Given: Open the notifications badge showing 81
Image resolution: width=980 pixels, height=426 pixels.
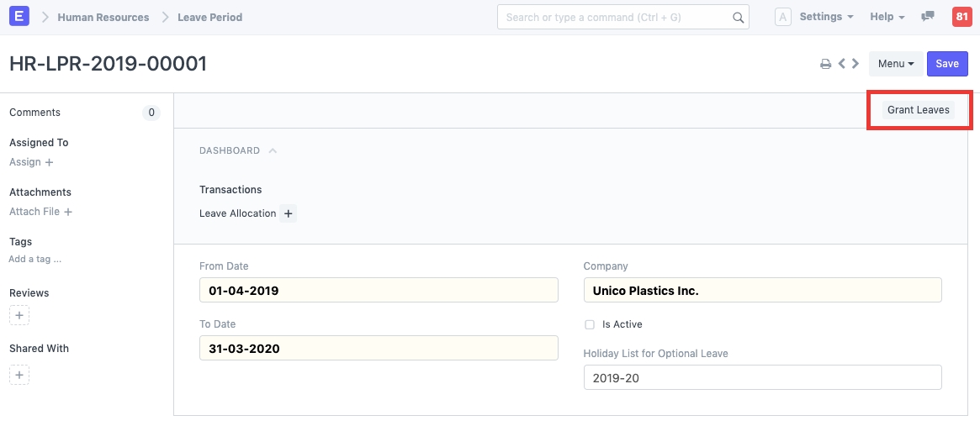Looking at the screenshot, I should pos(961,17).
